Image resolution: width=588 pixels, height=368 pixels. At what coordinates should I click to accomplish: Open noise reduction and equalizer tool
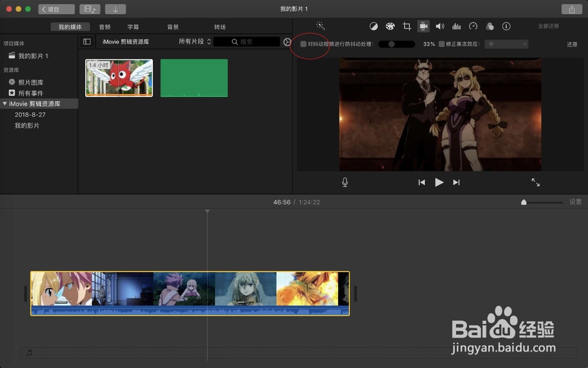click(456, 26)
